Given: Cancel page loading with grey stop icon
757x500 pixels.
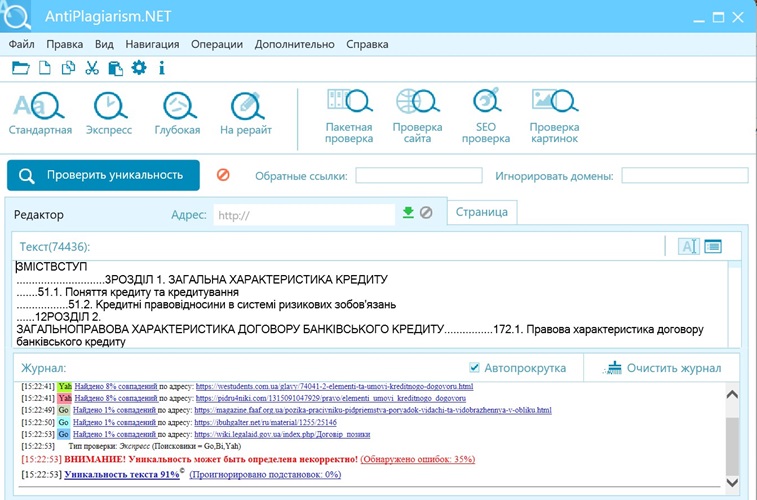Looking at the screenshot, I should (426, 212).
